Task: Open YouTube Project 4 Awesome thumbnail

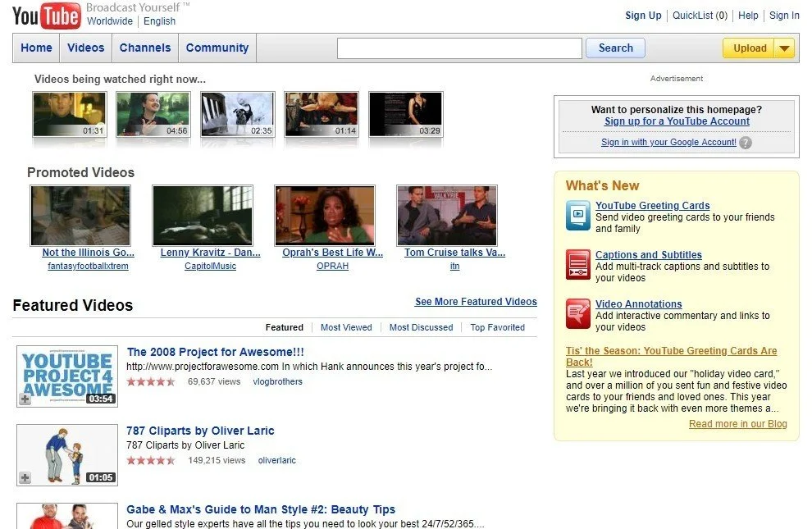Action: (x=67, y=376)
